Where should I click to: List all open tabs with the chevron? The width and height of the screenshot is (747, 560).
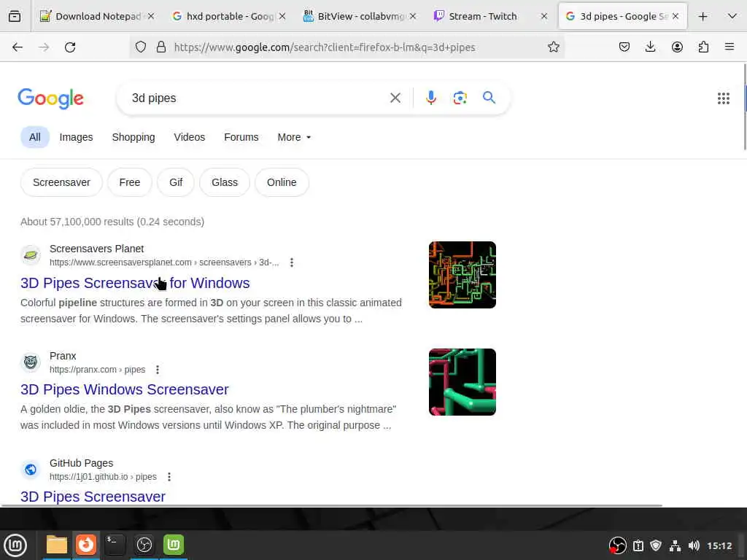[x=732, y=17]
